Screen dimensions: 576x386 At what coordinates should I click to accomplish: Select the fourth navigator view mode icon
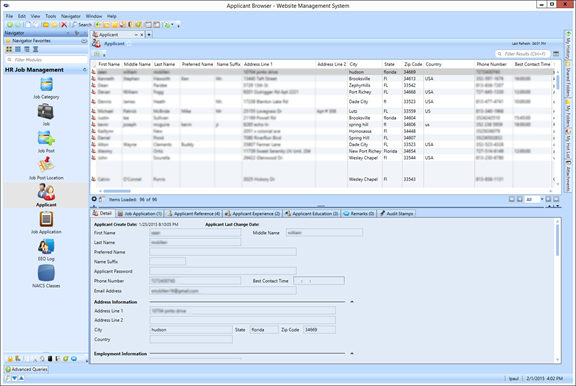click(x=35, y=49)
